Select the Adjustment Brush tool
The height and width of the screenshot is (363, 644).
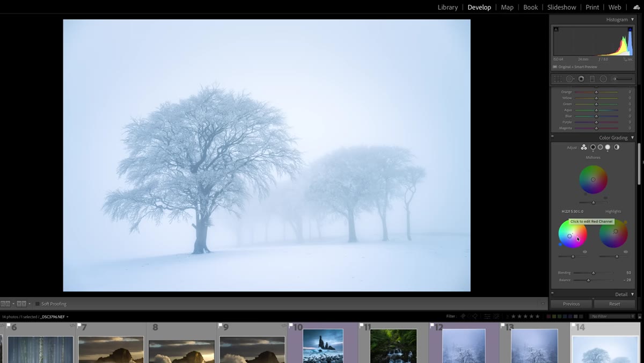pyautogui.click(x=622, y=79)
